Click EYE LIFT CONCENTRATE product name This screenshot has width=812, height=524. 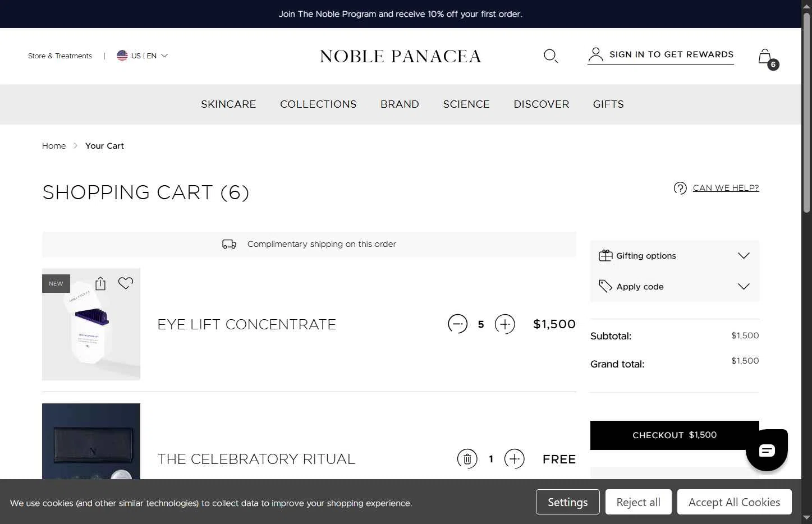(247, 324)
